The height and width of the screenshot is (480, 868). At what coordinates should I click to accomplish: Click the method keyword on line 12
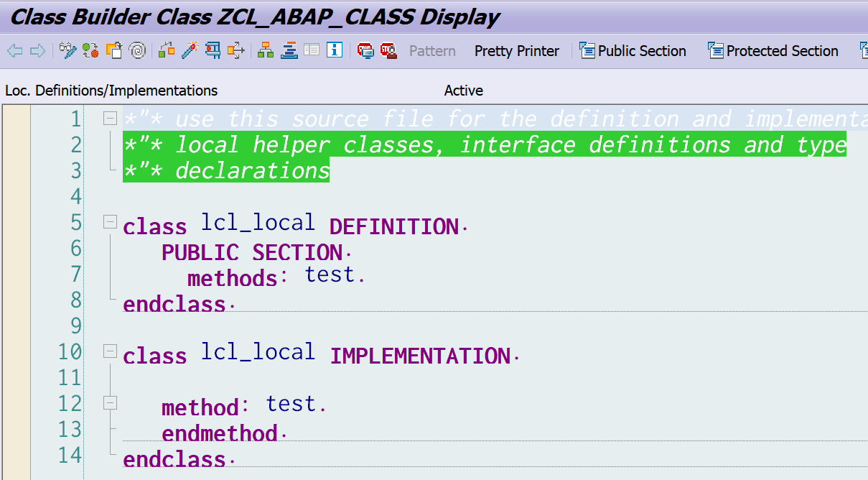(200, 407)
